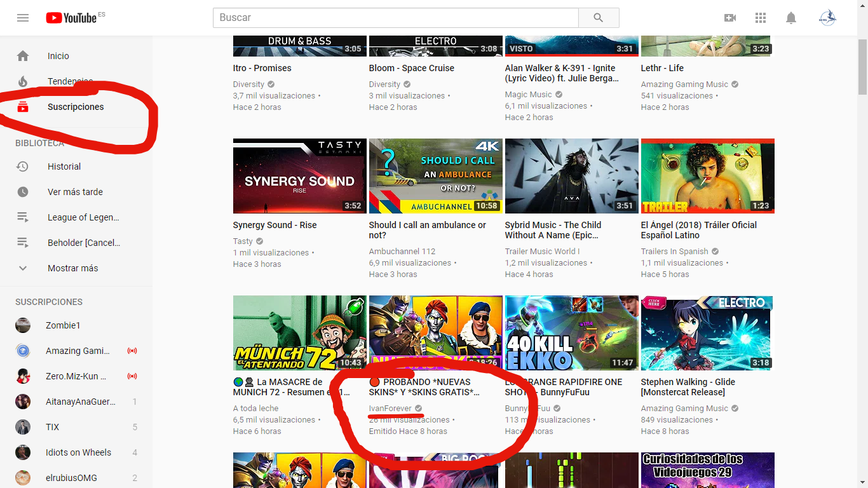The height and width of the screenshot is (488, 868).
Task: Open video title Itro - Promises
Action: pyautogui.click(x=262, y=68)
